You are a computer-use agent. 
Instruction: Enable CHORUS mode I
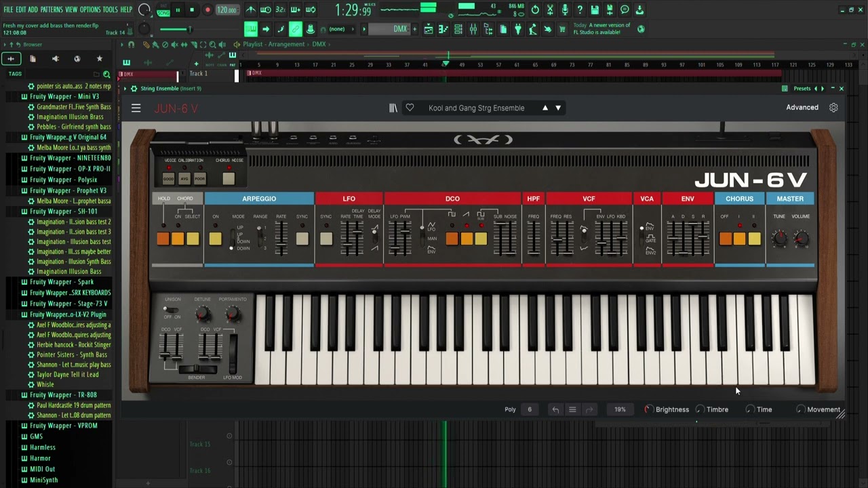click(740, 239)
